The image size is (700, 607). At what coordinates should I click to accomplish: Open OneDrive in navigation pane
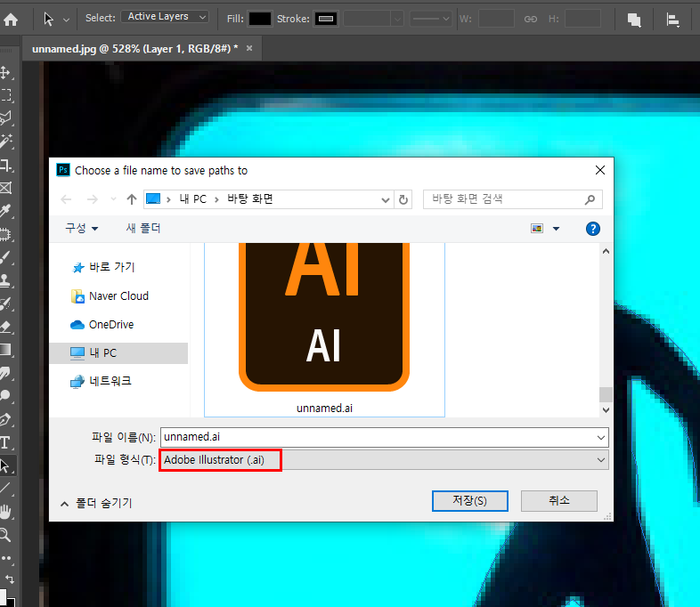(102, 325)
